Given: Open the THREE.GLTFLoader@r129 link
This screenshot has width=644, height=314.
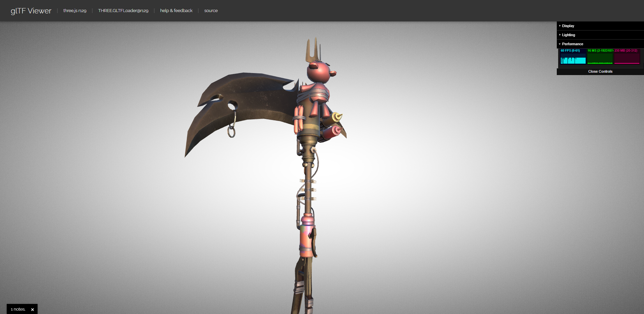Looking at the screenshot, I should 123,10.
